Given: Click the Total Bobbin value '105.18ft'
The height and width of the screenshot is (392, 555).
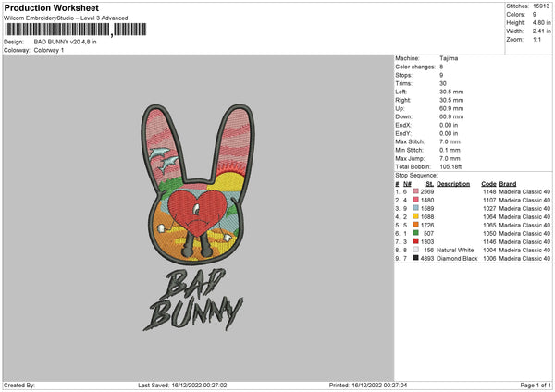Looking at the screenshot, I should pyautogui.click(x=450, y=166).
